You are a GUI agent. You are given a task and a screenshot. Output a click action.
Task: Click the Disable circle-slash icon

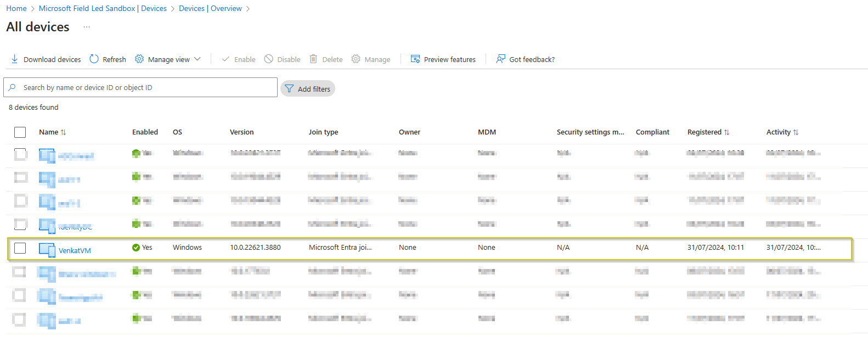tap(268, 59)
